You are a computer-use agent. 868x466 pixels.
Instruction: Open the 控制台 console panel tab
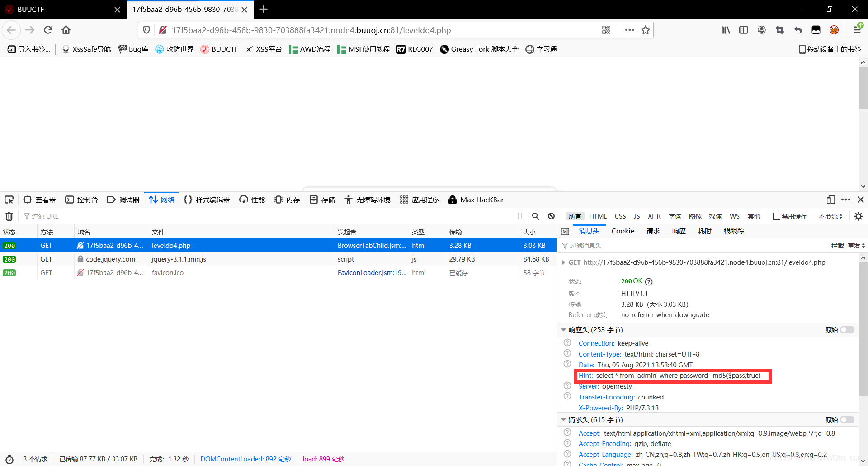point(82,200)
